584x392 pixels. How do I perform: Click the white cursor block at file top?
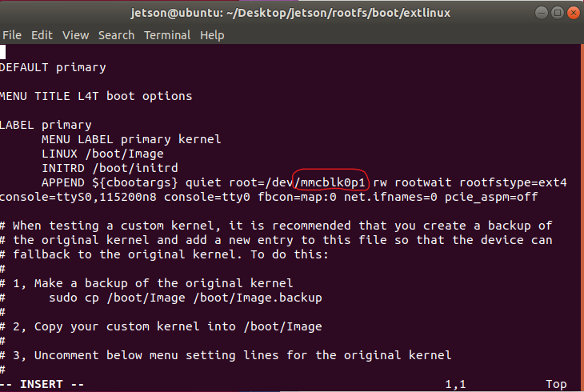[2, 52]
